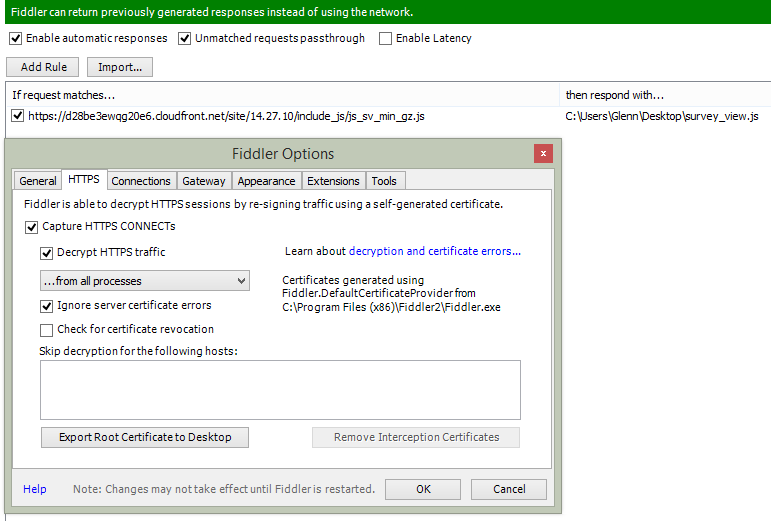Select the survey_view.js response path
Screen dimensions: 771x521
[662, 116]
